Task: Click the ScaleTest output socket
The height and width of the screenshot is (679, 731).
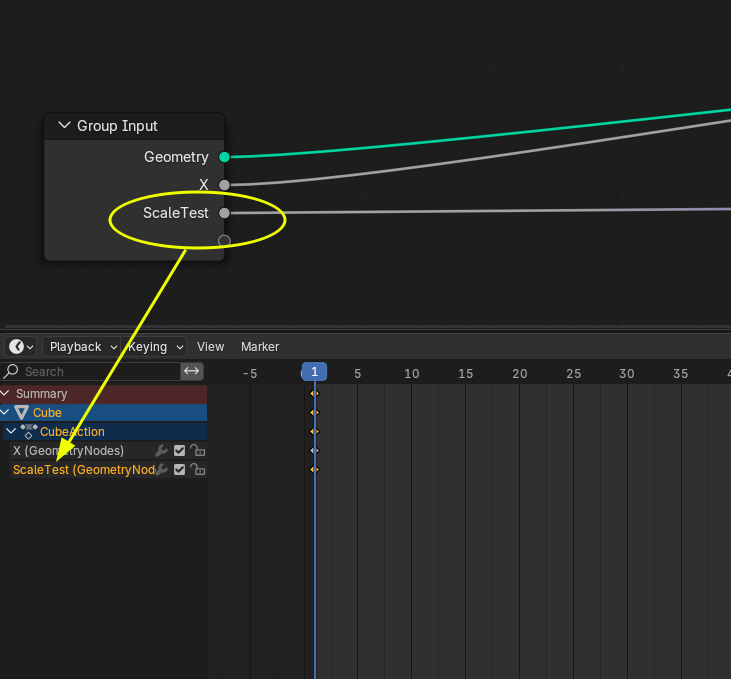Action: (x=224, y=213)
